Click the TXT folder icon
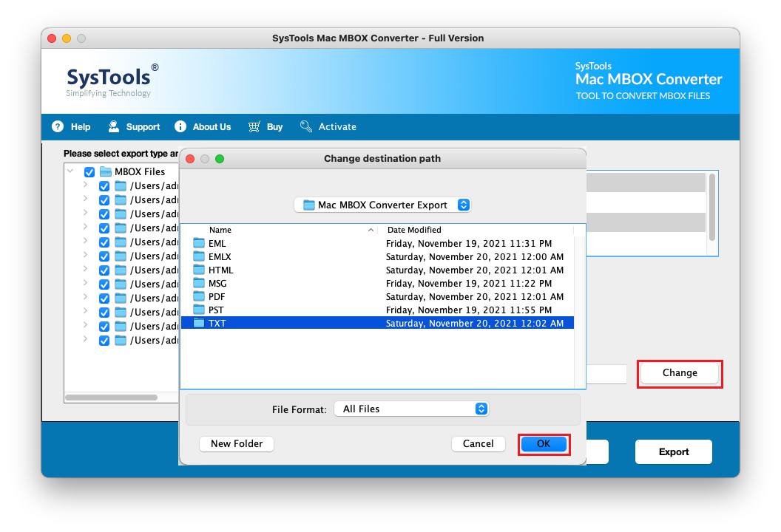 pyautogui.click(x=199, y=323)
